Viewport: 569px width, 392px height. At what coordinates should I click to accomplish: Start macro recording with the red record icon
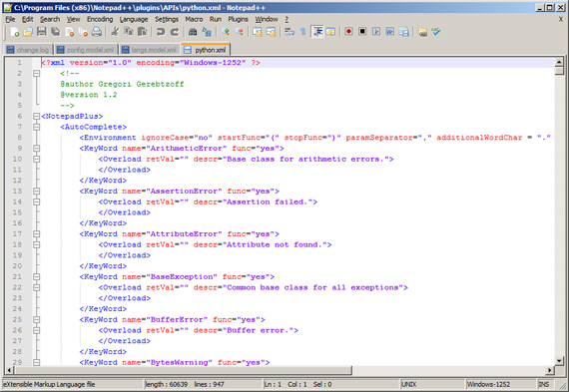(348, 32)
